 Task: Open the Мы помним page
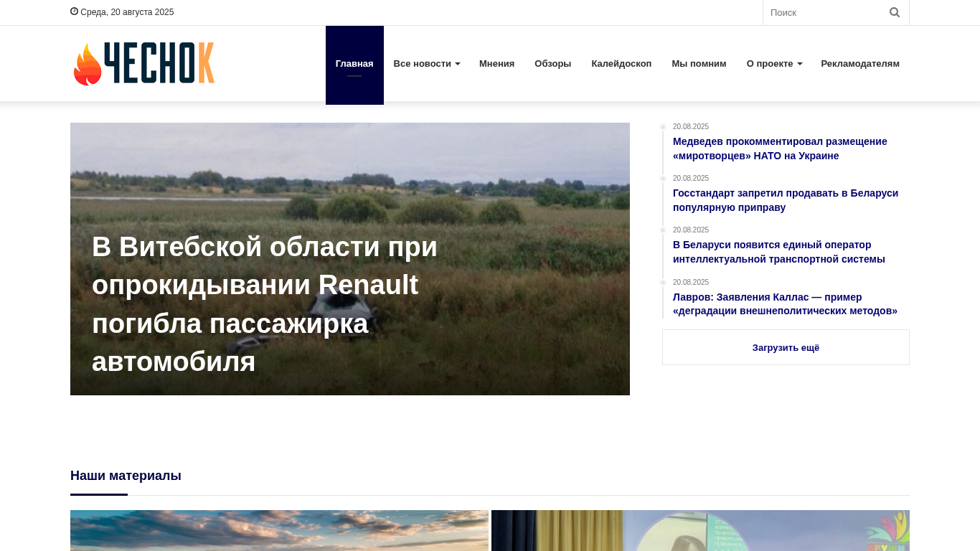coord(699,64)
